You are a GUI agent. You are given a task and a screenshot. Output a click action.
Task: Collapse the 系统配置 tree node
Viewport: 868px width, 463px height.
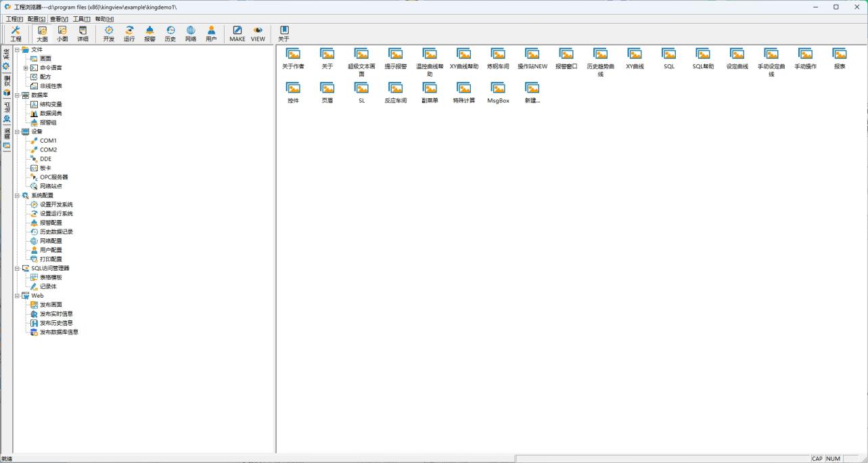click(x=17, y=196)
